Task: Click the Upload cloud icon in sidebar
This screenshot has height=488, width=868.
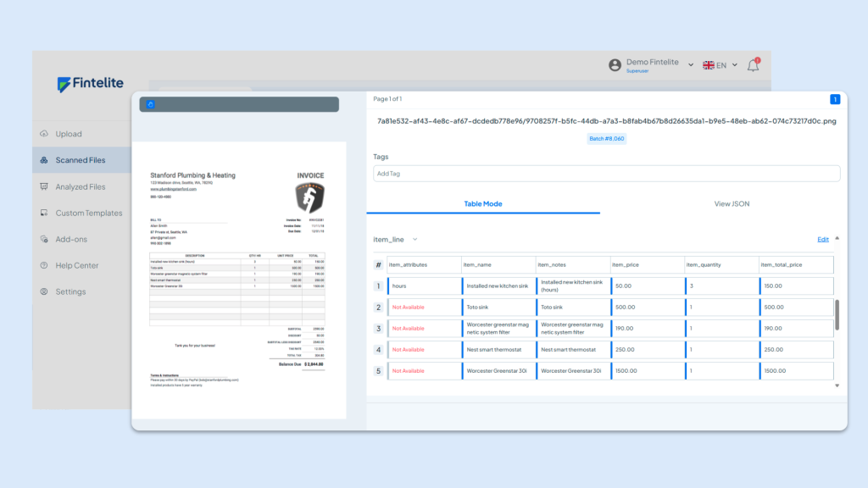Action: coord(44,134)
